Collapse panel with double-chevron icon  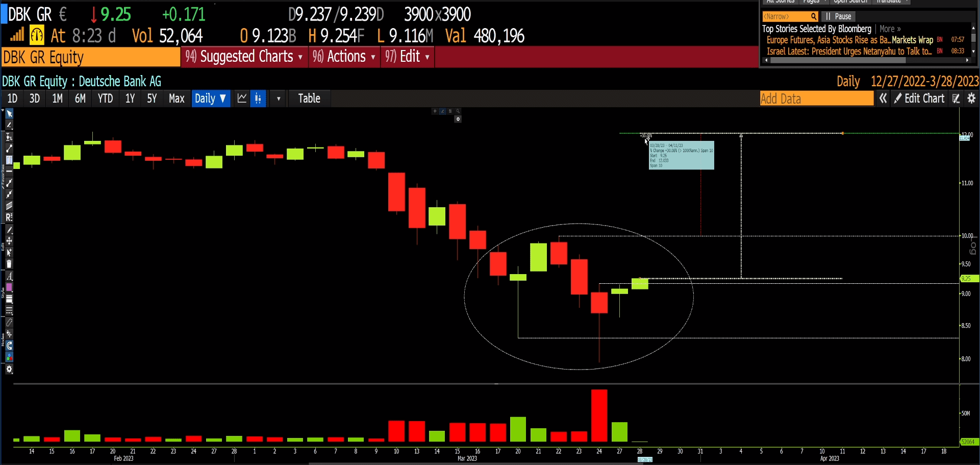click(x=883, y=99)
